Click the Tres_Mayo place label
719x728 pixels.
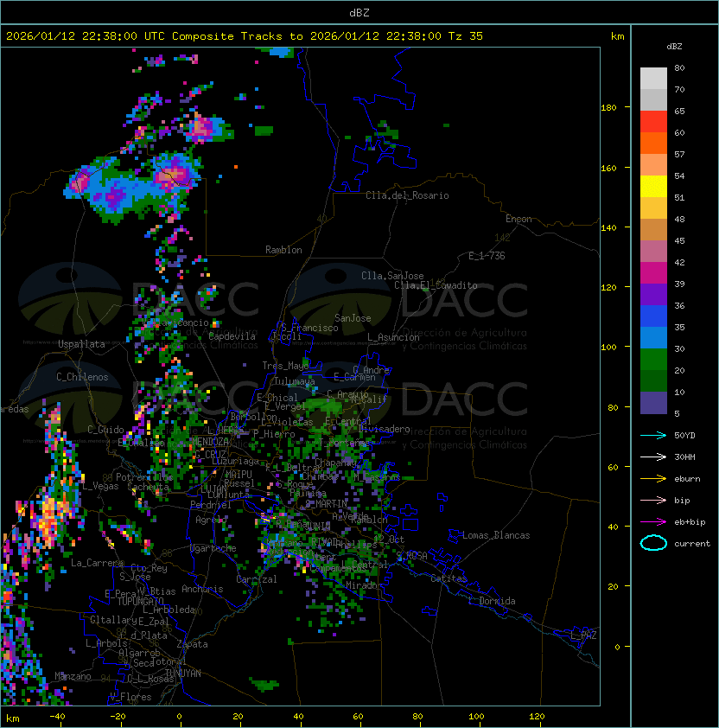(285, 366)
